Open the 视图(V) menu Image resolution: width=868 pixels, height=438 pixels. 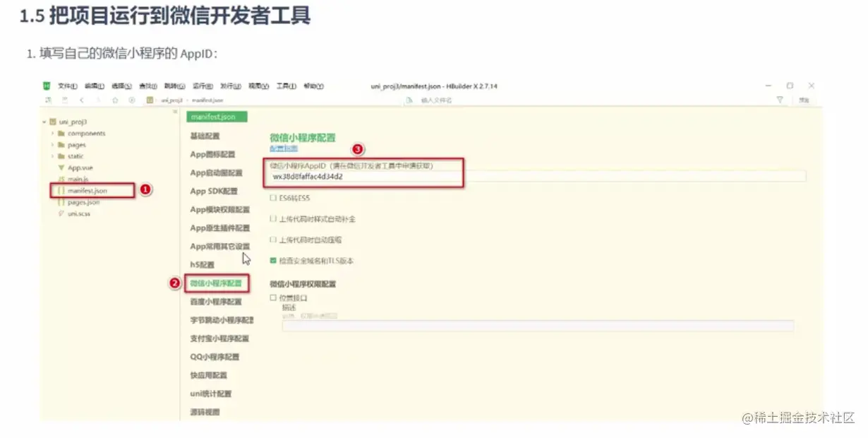pyautogui.click(x=258, y=86)
